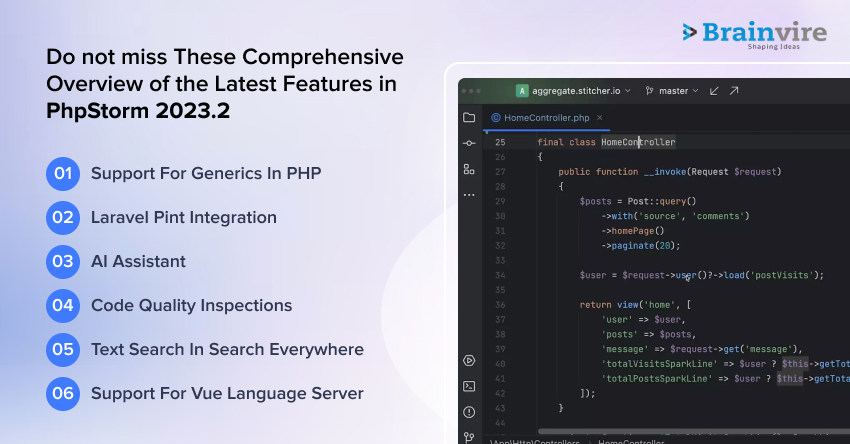Click the green project avatar icon
This screenshot has width=850, height=444.
pos(522,91)
